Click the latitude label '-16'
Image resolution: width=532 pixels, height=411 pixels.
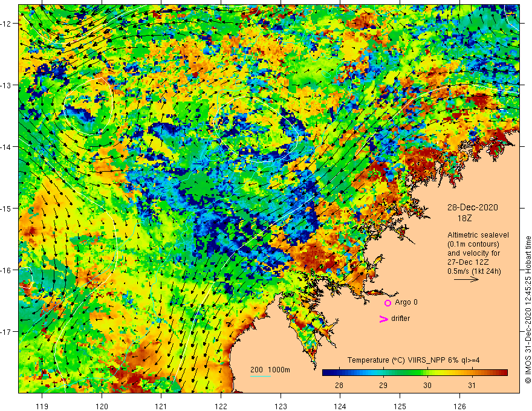point(6,270)
